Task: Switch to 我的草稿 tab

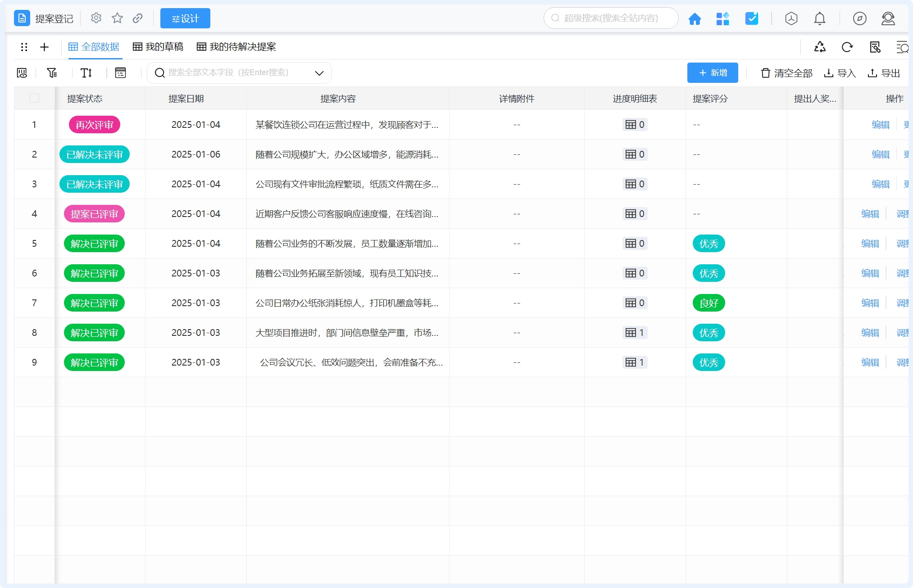Action: [x=158, y=47]
